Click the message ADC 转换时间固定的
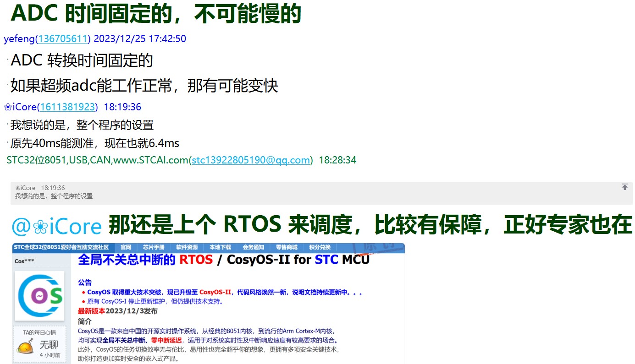 point(82,60)
